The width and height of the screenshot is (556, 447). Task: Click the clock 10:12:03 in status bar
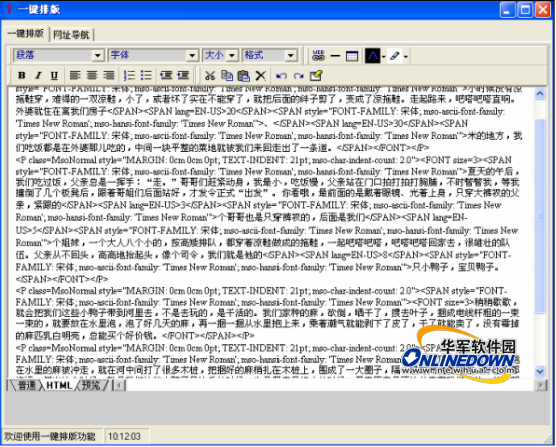tap(124, 436)
